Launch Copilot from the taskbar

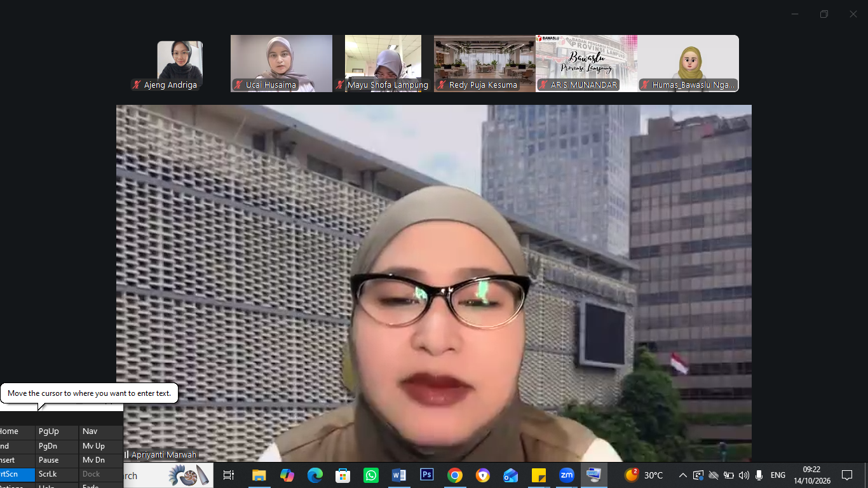point(287,475)
